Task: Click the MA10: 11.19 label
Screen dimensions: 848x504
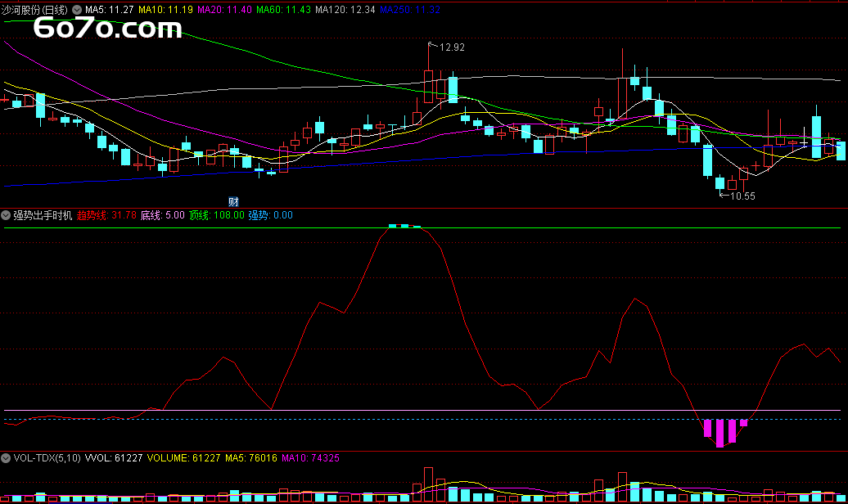Action: coord(165,10)
